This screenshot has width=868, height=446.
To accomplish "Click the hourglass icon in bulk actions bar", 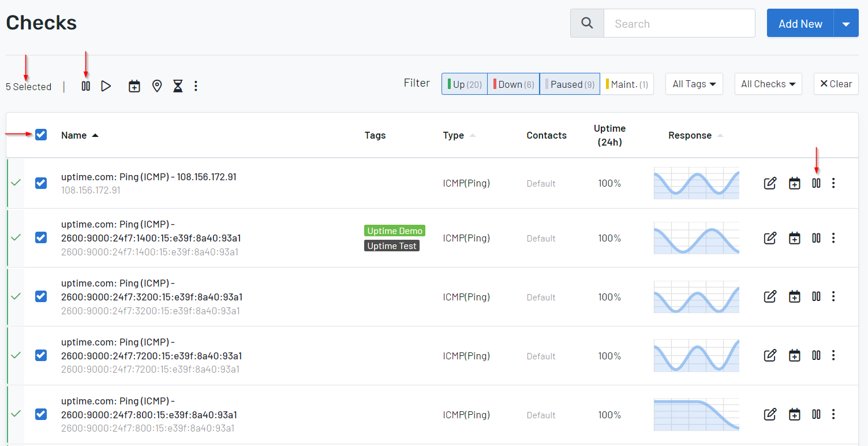I will (177, 86).
